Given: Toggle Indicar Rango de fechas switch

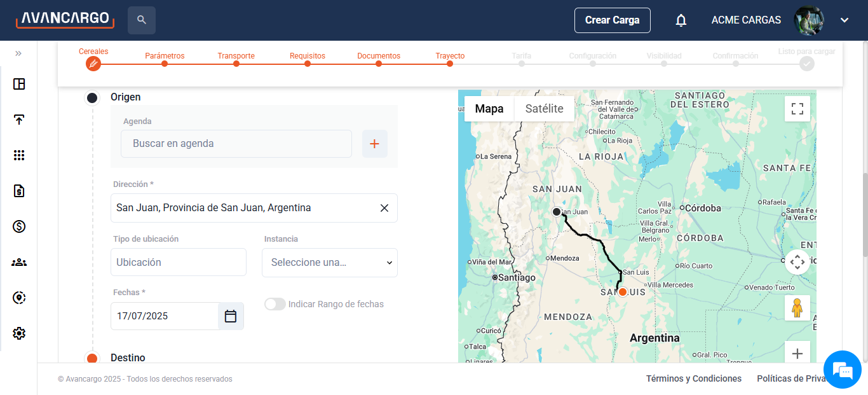Looking at the screenshot, I should (275, 304).
